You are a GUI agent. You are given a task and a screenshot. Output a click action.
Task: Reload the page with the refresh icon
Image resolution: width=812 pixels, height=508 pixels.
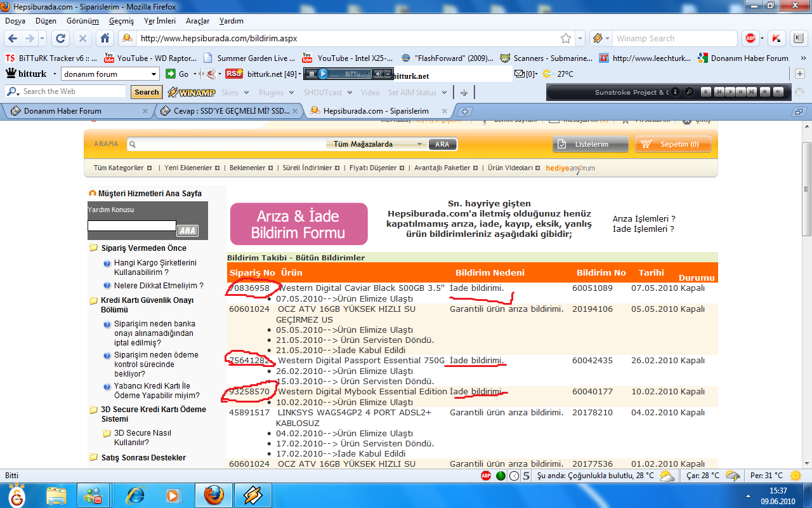pyautogui.click(x=61, y=38)
